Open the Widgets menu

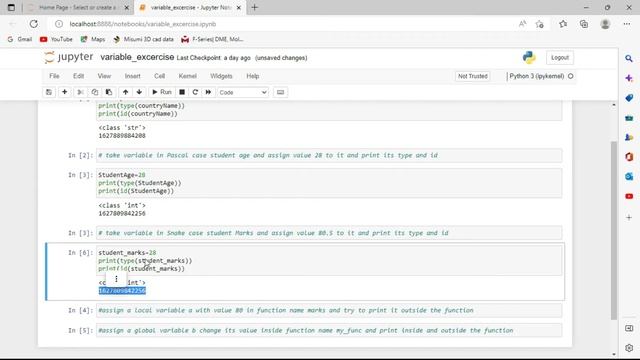point(221,76)
